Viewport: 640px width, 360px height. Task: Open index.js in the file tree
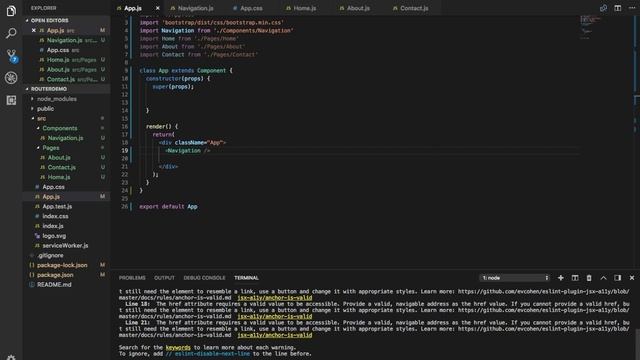pos(53,226)
